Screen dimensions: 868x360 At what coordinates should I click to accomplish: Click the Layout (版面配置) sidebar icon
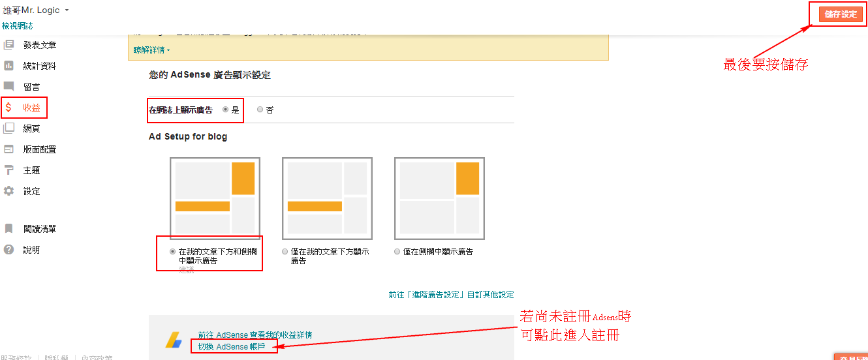[9, 149]
